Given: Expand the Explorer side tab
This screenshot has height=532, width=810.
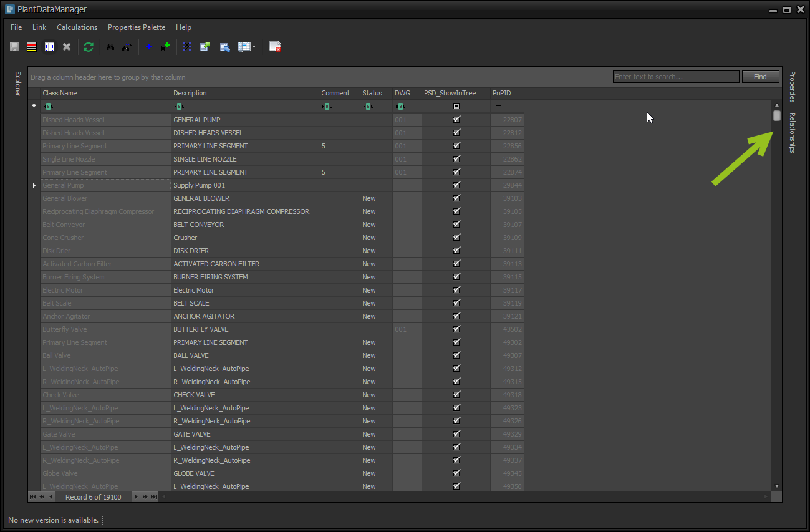Looking at the screenshot, I should pyautogui.click(x=17, y=84).
